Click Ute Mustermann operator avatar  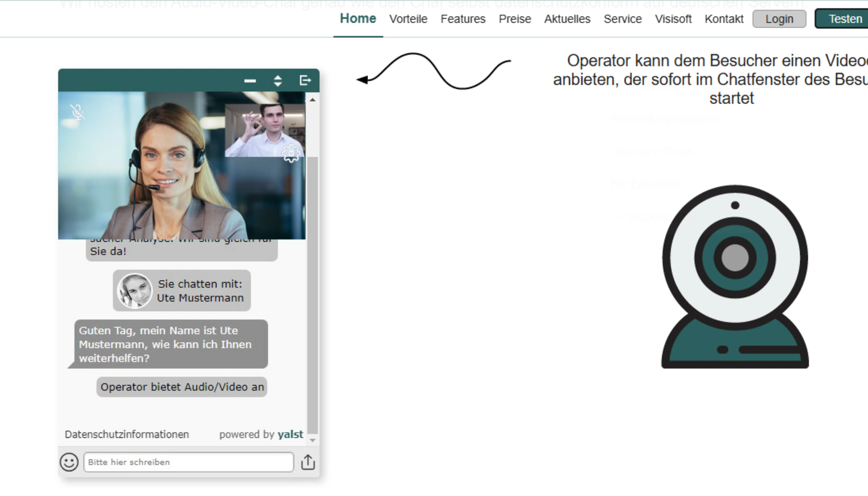click(x=134, y=291)
